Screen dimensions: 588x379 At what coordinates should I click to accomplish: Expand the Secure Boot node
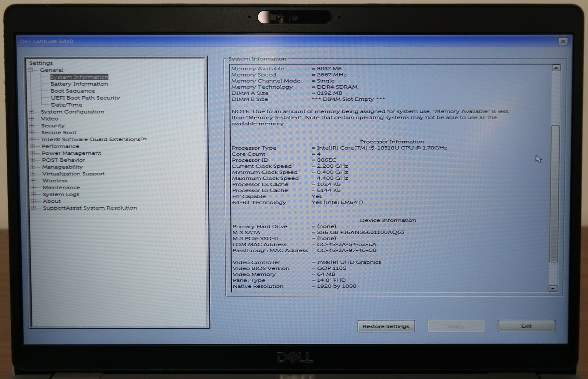[x=32, y=132]
